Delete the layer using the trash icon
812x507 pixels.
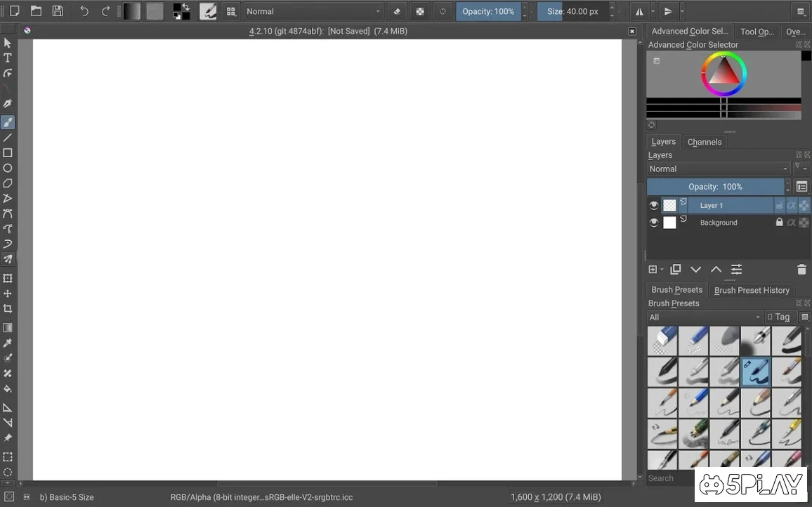(x=801, y=270)
